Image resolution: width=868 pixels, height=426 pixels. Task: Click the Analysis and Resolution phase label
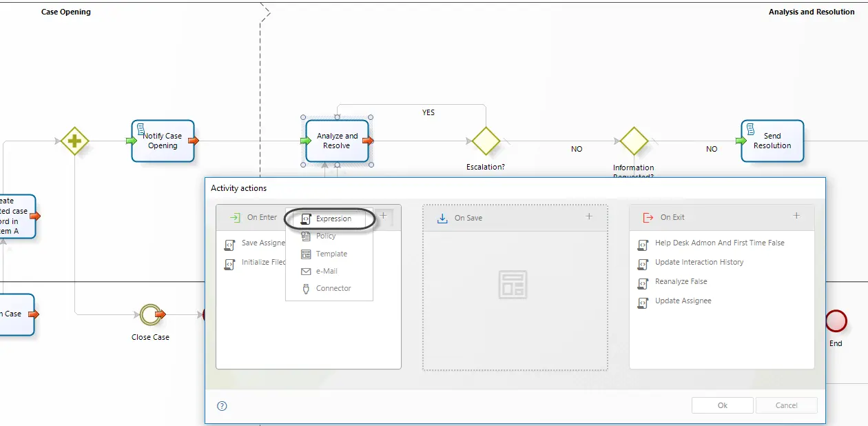(x=812, y=12)
